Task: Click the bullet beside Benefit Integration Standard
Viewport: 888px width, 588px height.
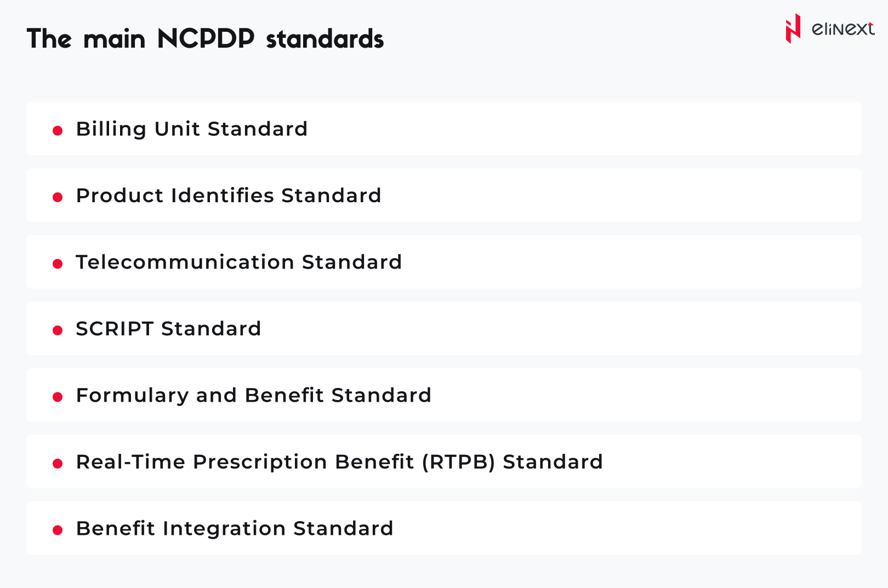Action: click(58, 530)
